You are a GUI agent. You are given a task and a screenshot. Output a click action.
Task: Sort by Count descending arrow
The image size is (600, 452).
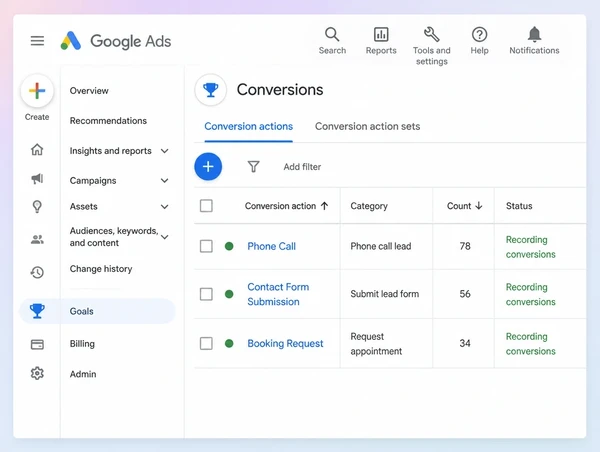[478, 206]
